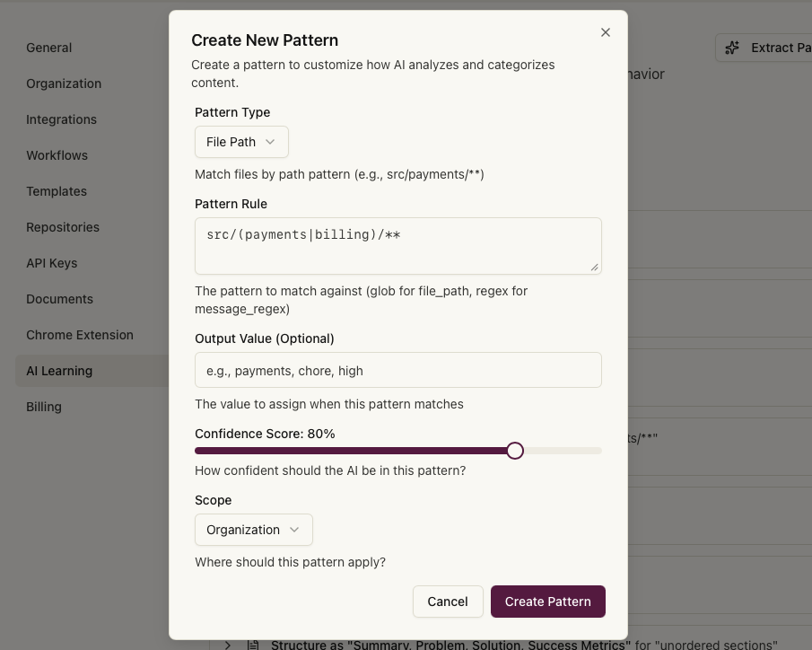This screenshot has height=650, width=812.
Task: Open the Scope dropdown showing Organization
Action: [254, 530]
